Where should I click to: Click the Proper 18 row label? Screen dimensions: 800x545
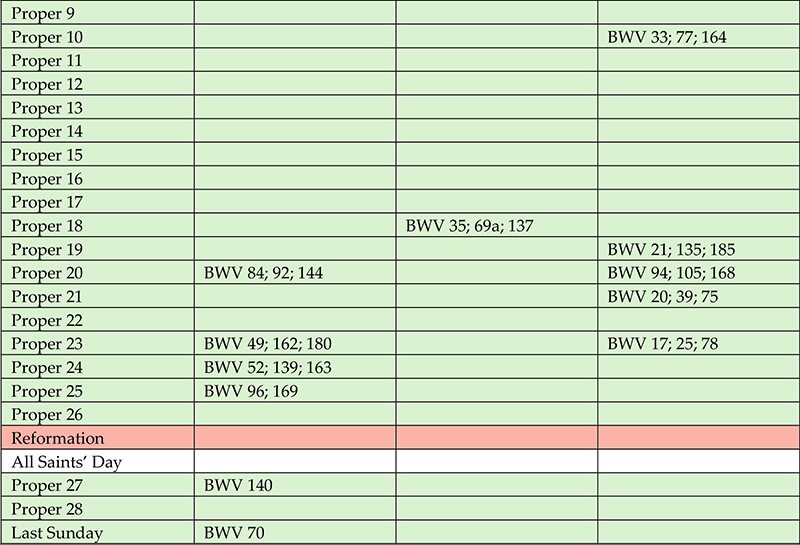coord(97,226)
